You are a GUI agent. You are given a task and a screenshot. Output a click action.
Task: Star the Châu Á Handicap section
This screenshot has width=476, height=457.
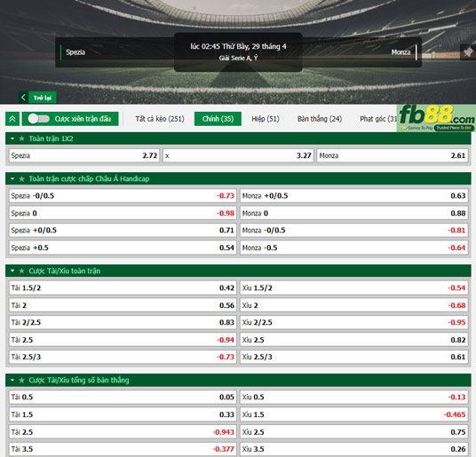(21, 179)
